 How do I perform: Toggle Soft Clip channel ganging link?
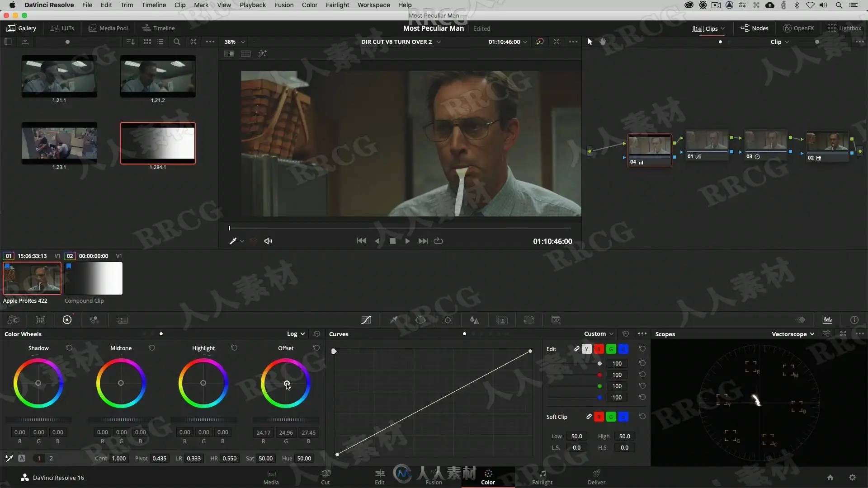589,417
